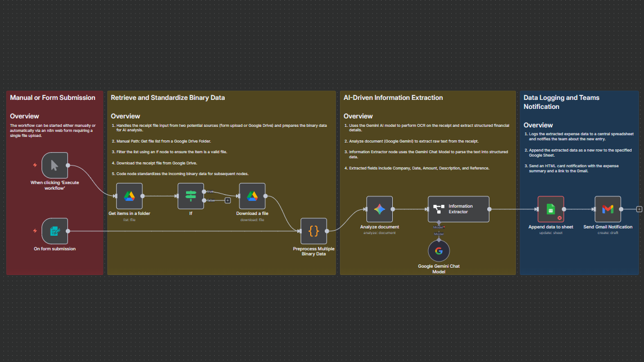Select the 'When clicking Execute workflow' trigger node
Screen dimensions: 644x362
(55, 164)
